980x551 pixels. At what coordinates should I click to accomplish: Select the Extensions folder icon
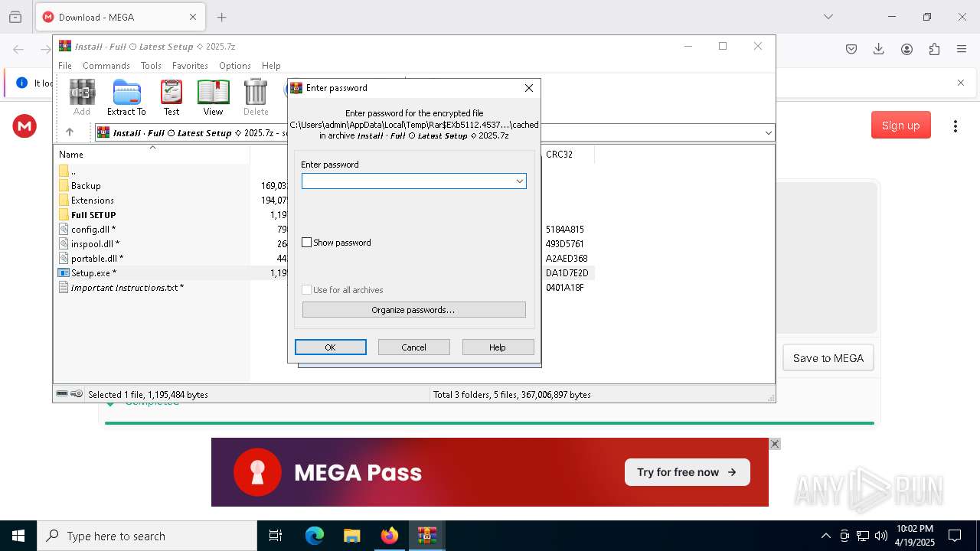(x=64, y=200)
